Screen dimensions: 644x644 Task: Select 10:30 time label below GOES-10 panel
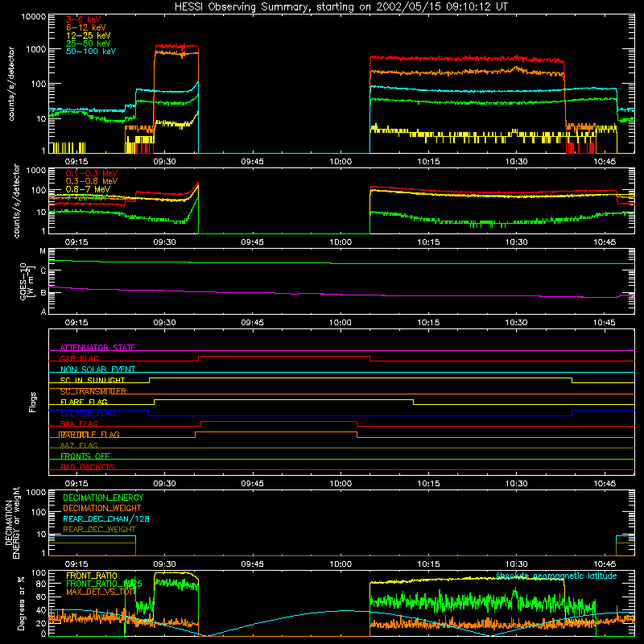(x=516, y=323)
